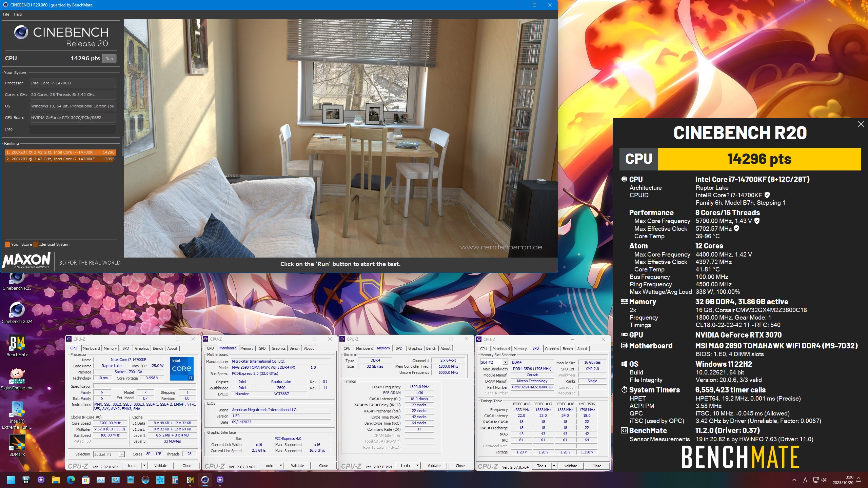Open the Socket #1 selection dropdown in CPU-Z
Viewport: 868px width, 488px height.
tap(109, 454)
